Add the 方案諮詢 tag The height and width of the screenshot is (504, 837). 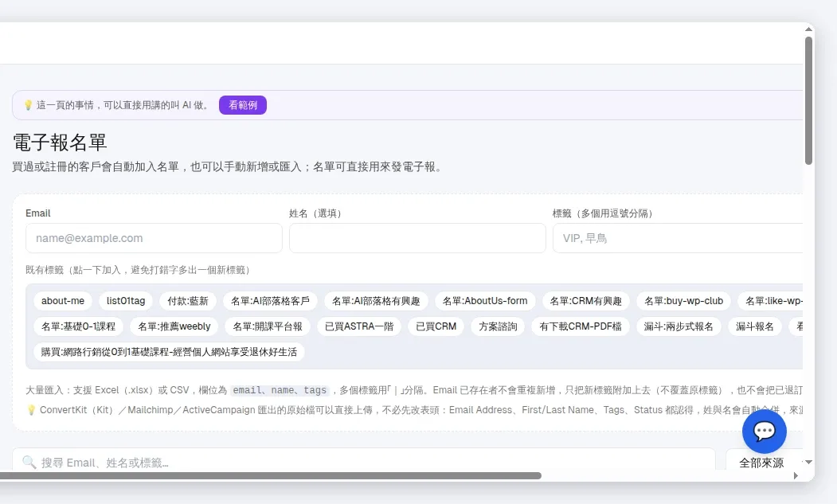[498, 326]
